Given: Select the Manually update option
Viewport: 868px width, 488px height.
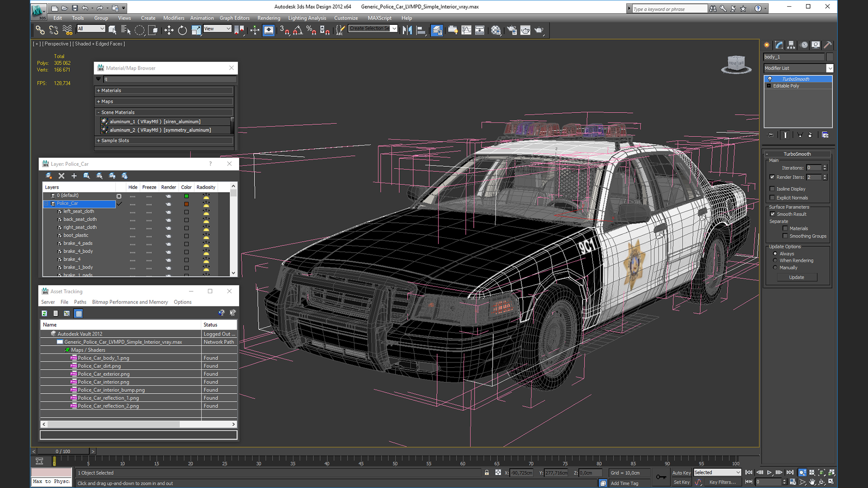Looking at the screenshot, I should [775, 267].
